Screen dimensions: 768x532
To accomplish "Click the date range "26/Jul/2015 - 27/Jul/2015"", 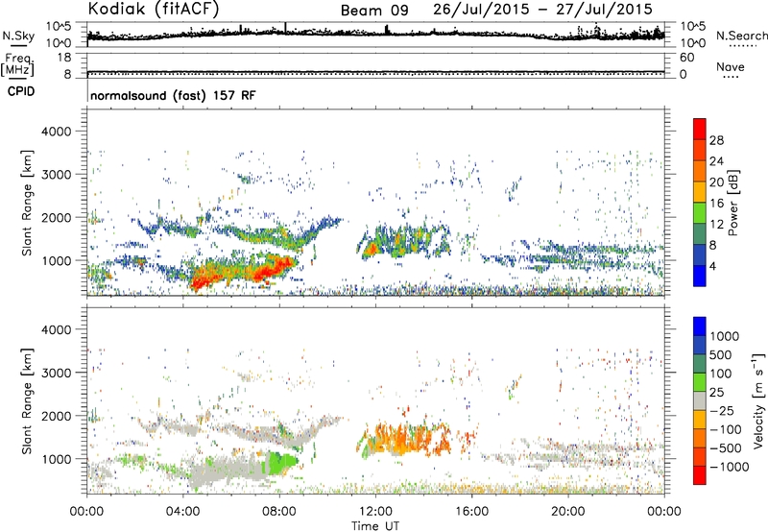I will tap(542, 10).
